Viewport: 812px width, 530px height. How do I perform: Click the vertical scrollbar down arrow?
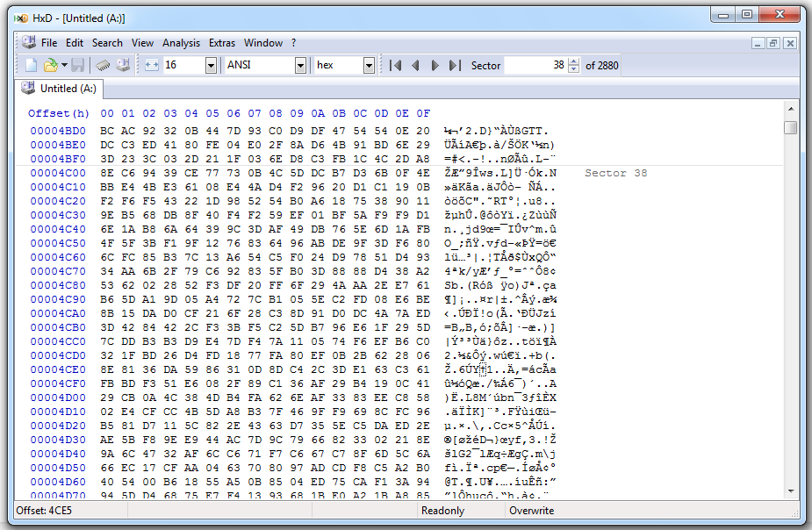[x=791, y=491]
